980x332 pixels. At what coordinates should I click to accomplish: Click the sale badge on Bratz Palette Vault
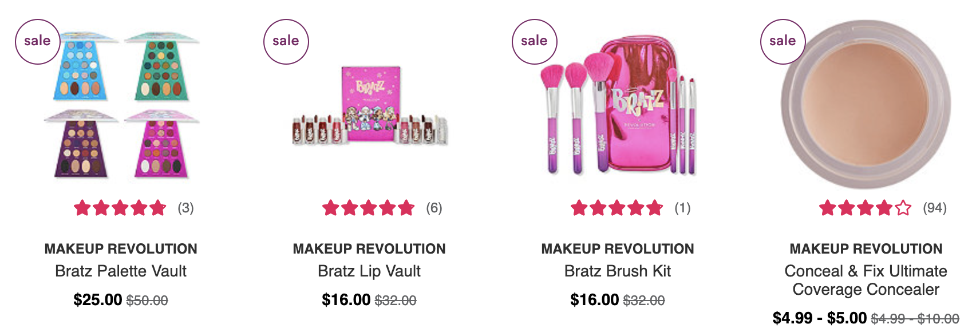[x=38, y=42]
